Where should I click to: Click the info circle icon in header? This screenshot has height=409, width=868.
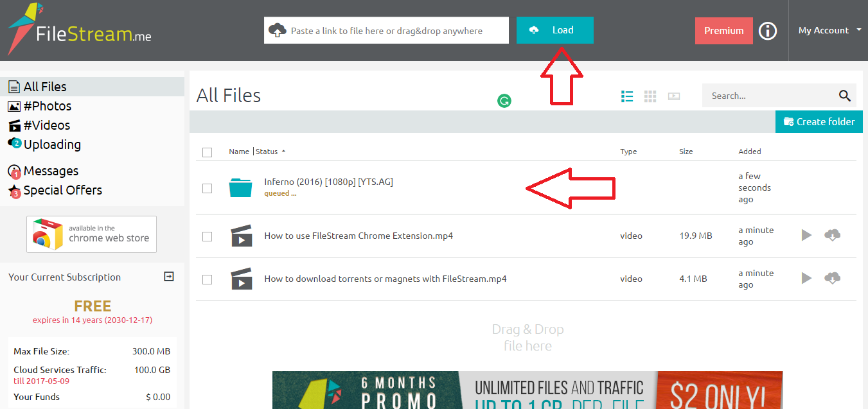pyautogui.click(x=768, y=31)
